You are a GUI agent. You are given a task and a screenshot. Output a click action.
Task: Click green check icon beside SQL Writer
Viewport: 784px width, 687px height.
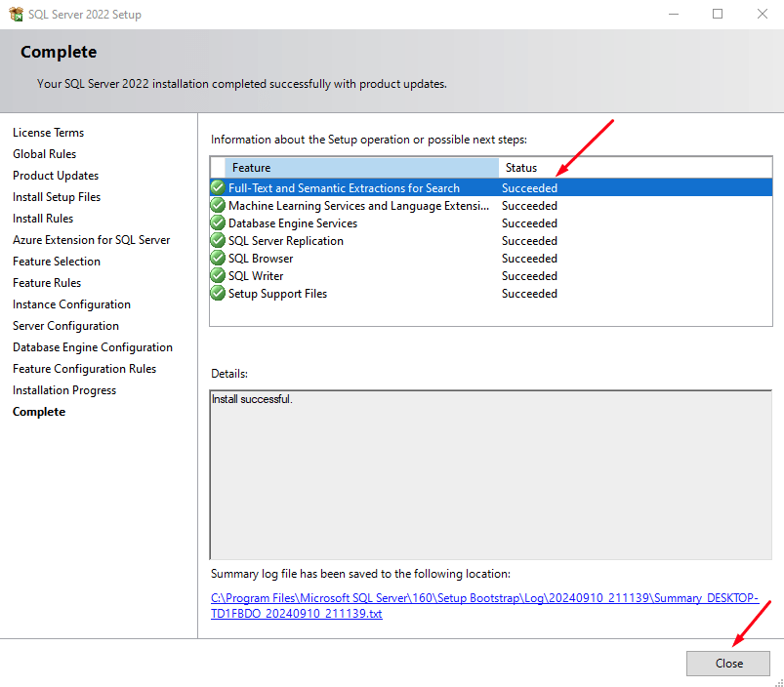pos(218,275)
